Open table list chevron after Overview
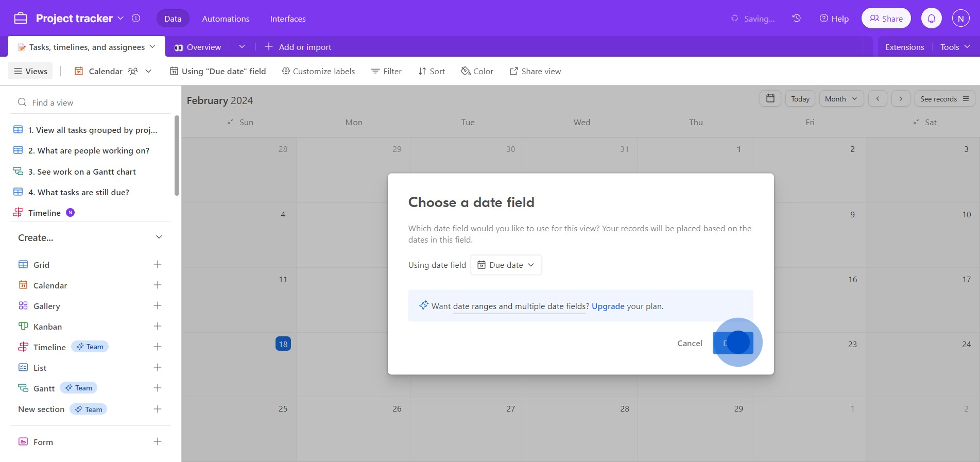This screenshot has width=980, height=462. (x=242, y=46)
